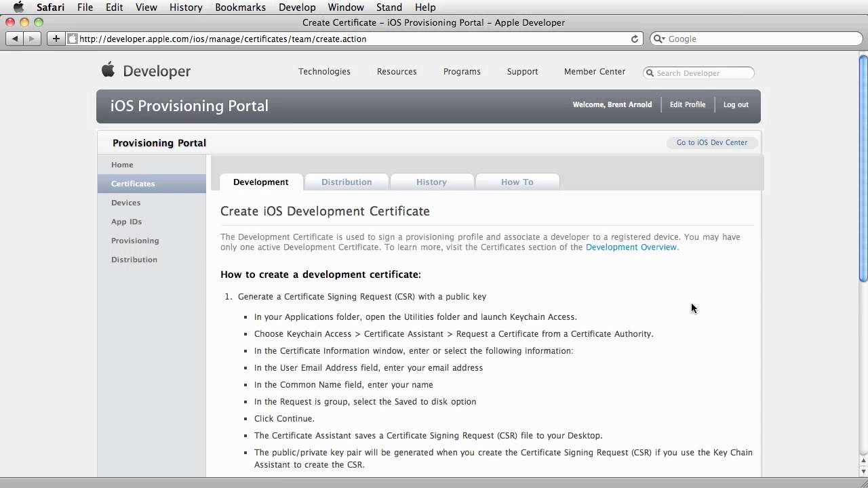Screen dimensions: 868x488
Task: Open the Safari menu
Action: (51, 7)
